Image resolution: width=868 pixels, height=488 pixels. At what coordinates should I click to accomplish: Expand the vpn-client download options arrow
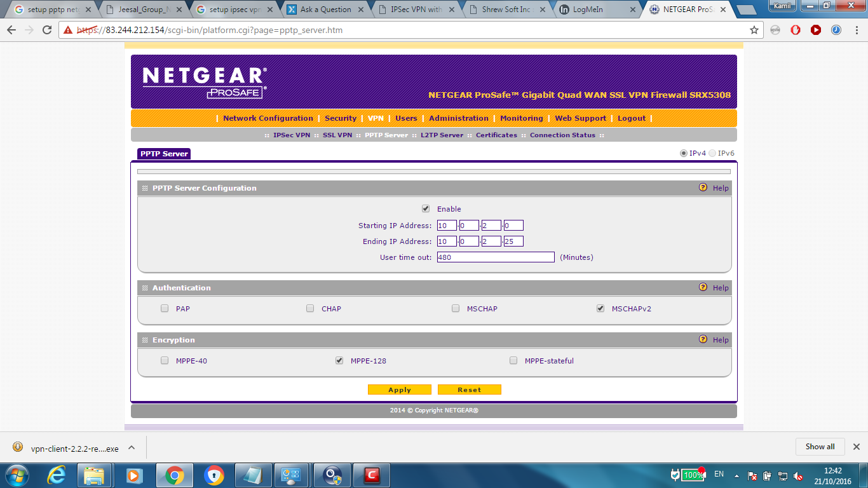click(x=132, y=447)
